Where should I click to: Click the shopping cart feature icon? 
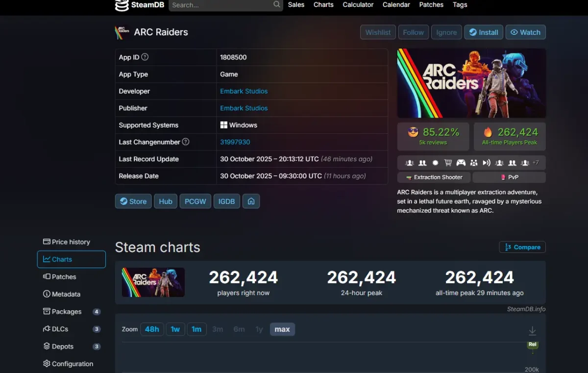coord(447,162)
